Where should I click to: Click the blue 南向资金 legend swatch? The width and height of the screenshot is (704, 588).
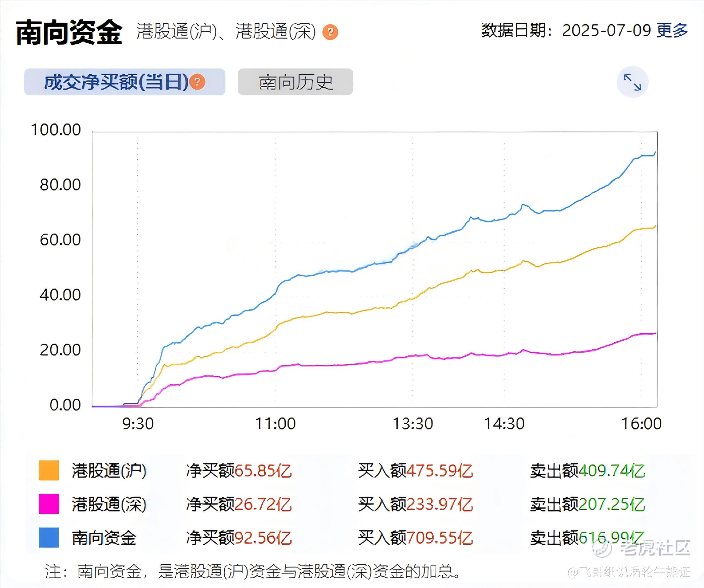tap(49, 538)
